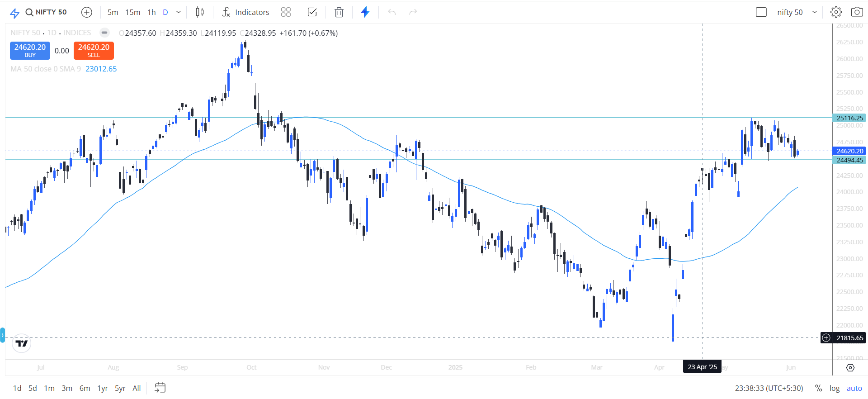Click the 24494.45 horizontal line price label

[x=849, y=160]
